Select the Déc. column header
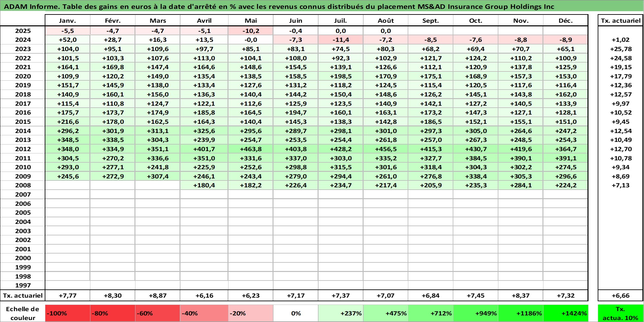Viewport: 644px width, 322px height. (565, 20)
